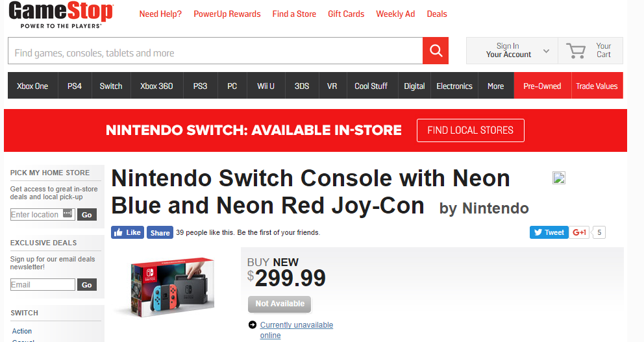The width and height of the screenshot is (644, 342).
Task: Open the Pre-Owned section
Action: point(542,86)
